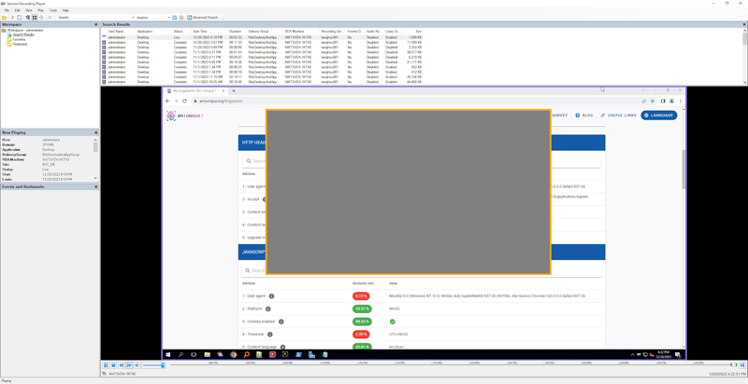Click the AM I UNIQUE logo in recording

click(184, 115)
